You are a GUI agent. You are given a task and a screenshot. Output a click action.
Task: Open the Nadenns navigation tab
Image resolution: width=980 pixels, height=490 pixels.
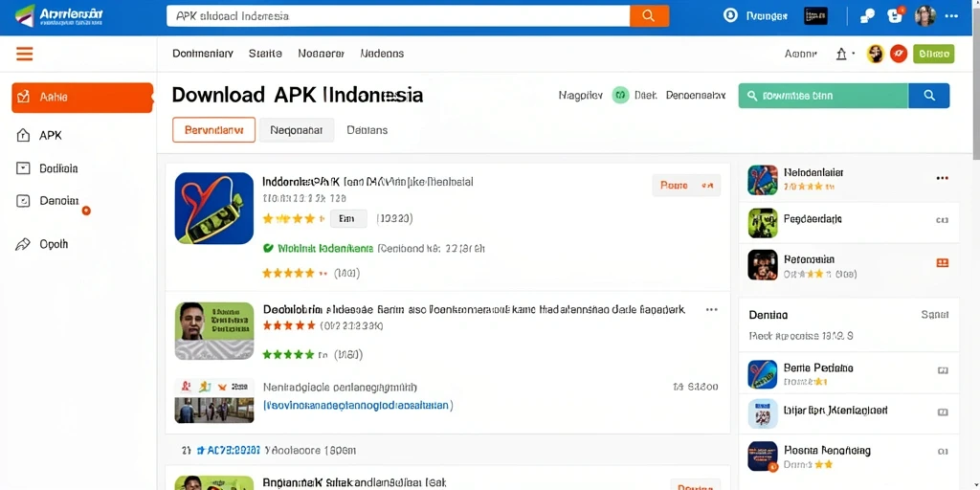click(x=382, y=54)
